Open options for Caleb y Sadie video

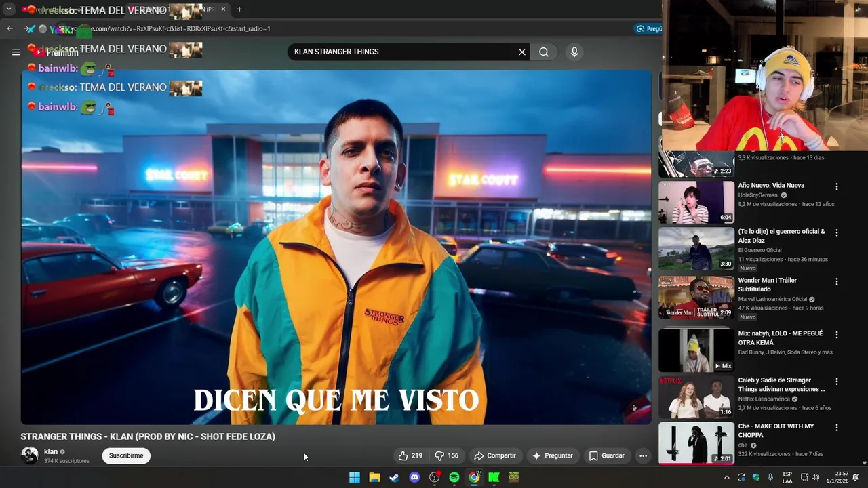[836, 382]
